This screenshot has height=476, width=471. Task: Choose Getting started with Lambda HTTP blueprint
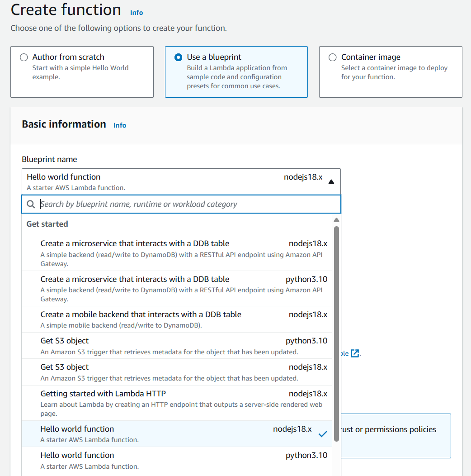point(177,403)
